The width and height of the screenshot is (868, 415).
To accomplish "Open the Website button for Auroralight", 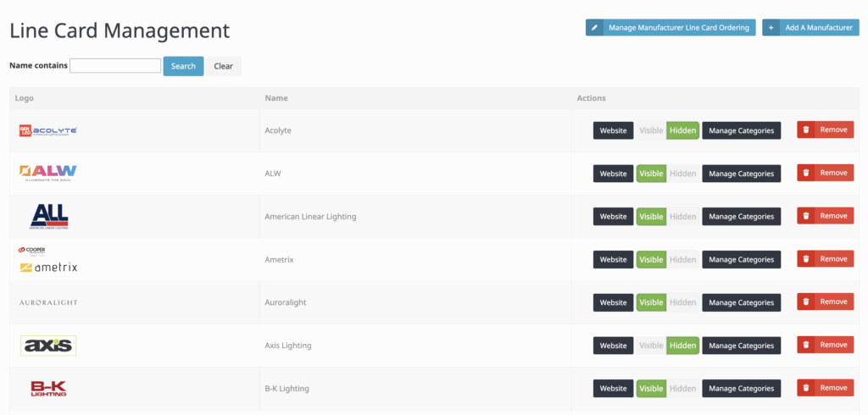I will 613,302.
